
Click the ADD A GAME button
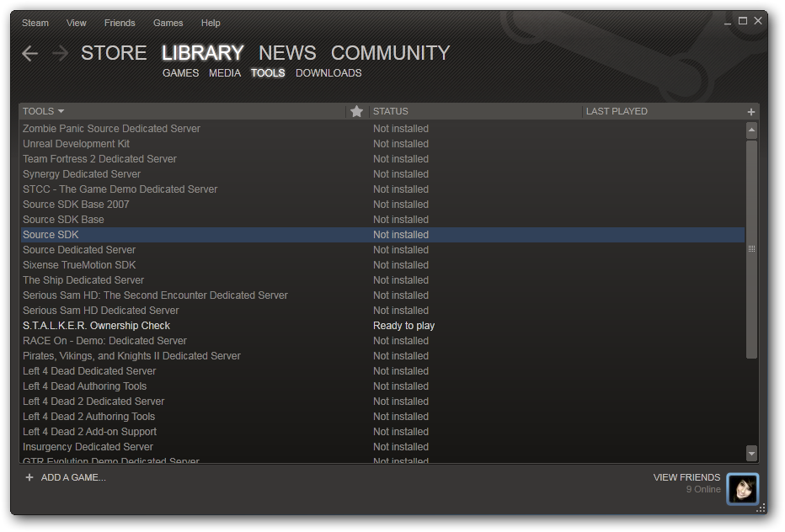click(x=73, y=477)
